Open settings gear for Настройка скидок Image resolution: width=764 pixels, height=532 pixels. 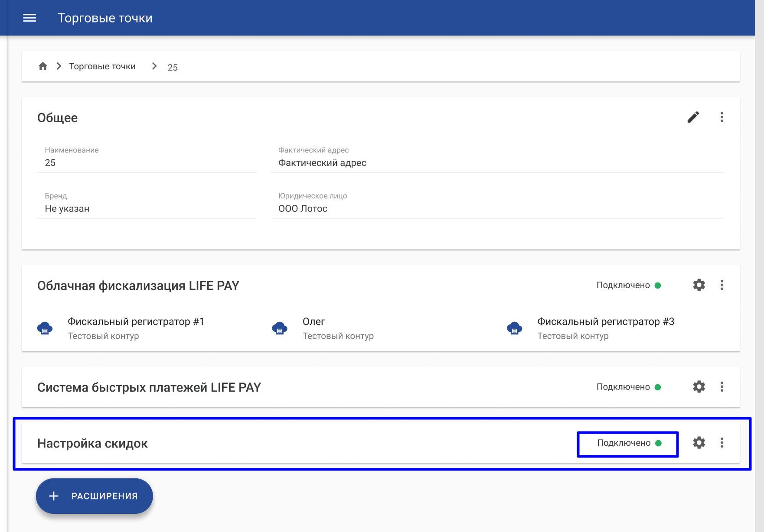[699, 443]
